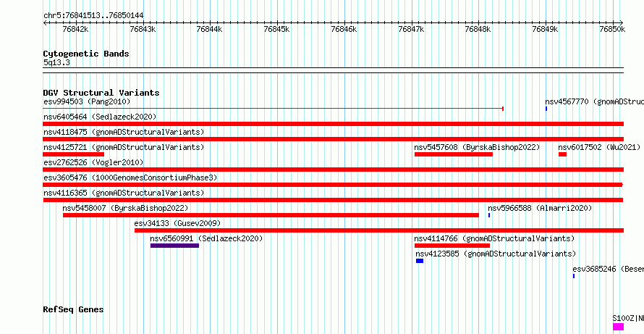Click the 76844k ruler tick label
The image size is (644, 334).
click(x=209, y=29)
